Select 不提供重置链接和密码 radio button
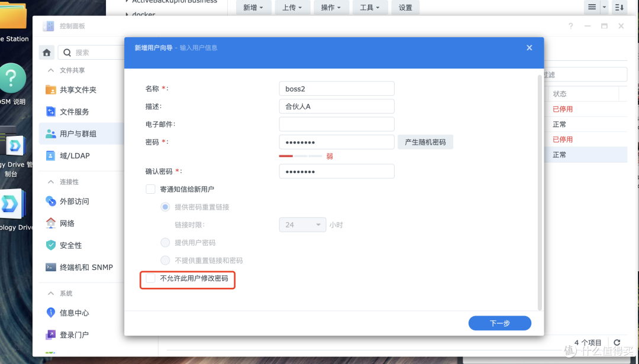The image size is (639, 364). (165, 261)
